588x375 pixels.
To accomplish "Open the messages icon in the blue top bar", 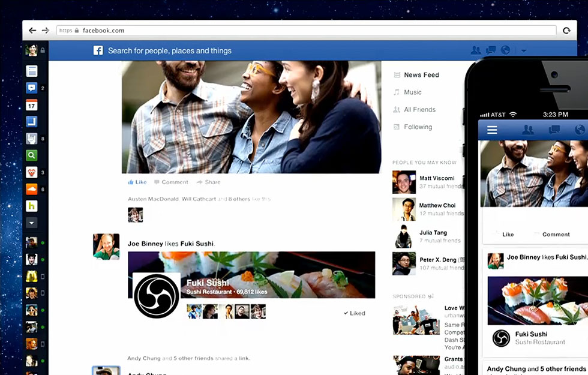I will click(490, 50).
